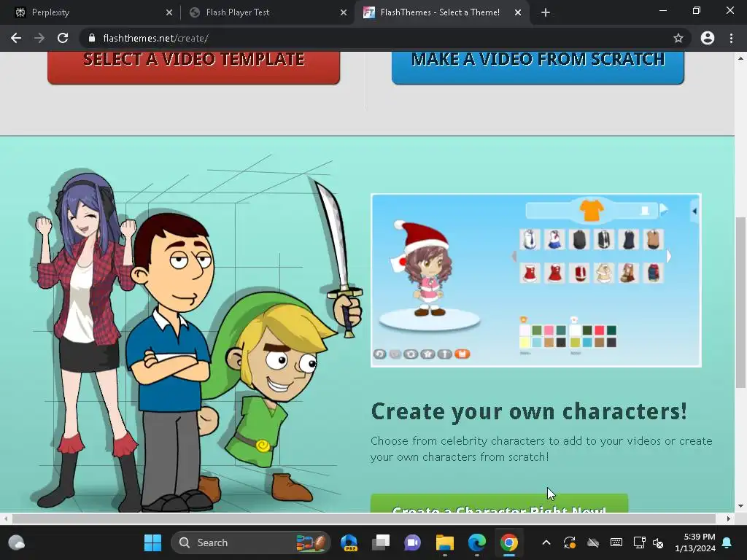View site info lock icon
Screen dimensions: 747x560
coord(92,38)
